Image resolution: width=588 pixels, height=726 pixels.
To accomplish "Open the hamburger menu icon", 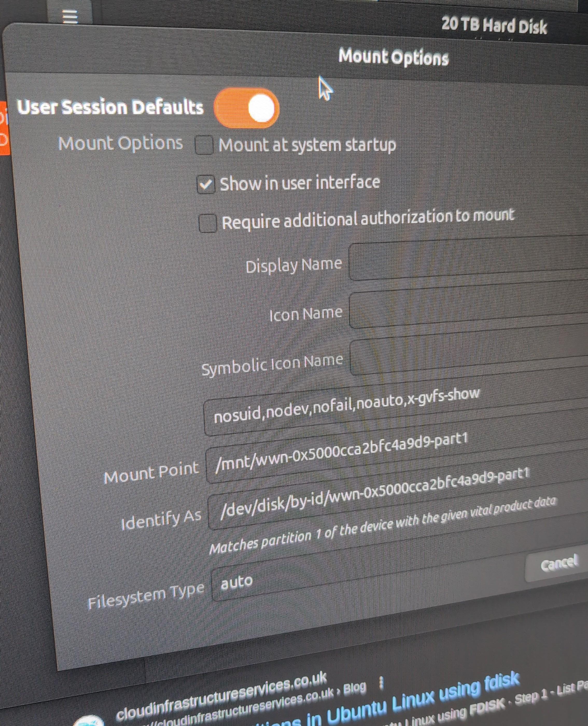I will tap(70, 17).
